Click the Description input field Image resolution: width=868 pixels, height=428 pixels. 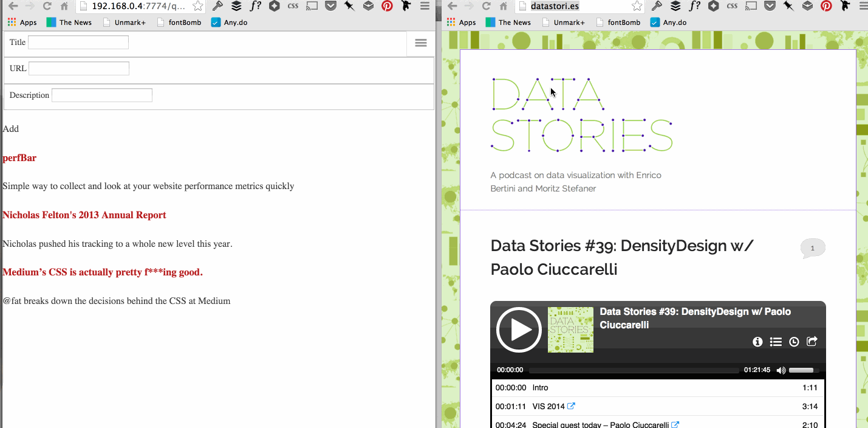[102, 95]
